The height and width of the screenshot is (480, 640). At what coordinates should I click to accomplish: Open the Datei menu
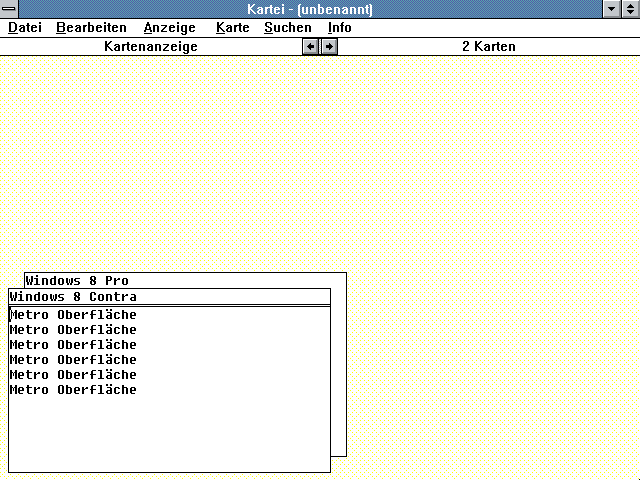[25, 28]
